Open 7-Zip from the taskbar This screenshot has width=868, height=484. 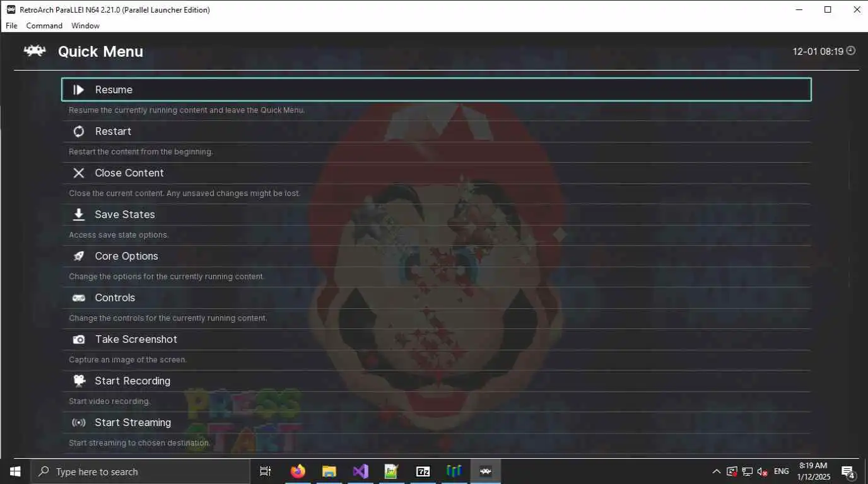coord(423,471)
